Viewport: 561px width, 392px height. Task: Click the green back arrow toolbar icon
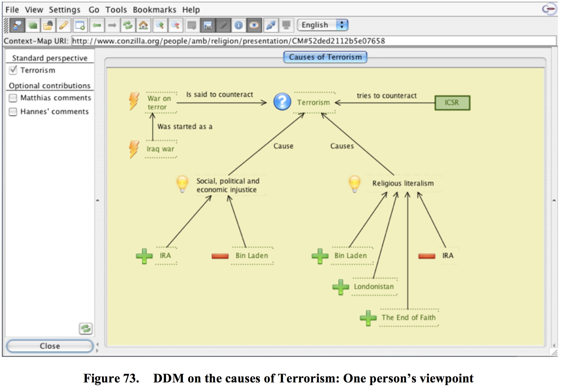97,25
